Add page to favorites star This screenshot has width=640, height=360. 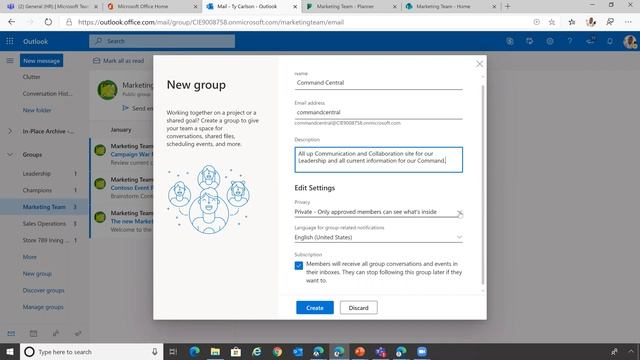(552, 22)
